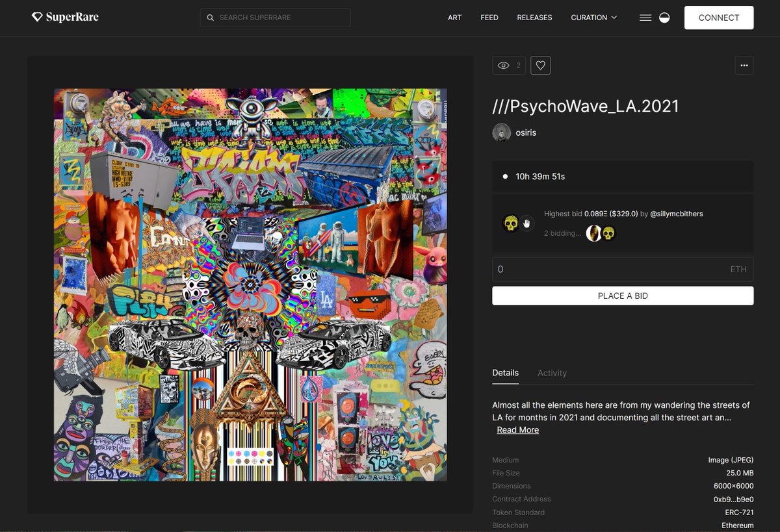The height and width of the screenshot is (532, 780).
Task: Open the PsychoWave_LA.2021 artwork image
Action: point(250,285)
